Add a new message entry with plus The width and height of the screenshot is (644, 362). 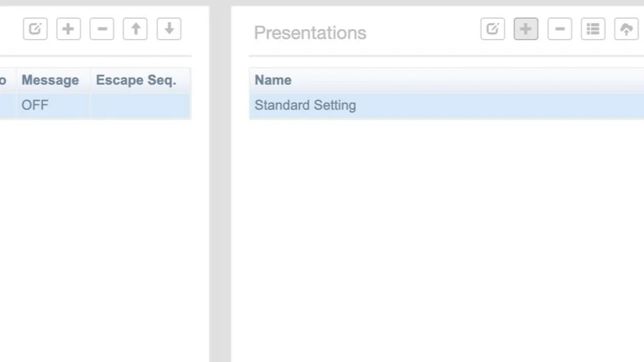pos(68,29)
